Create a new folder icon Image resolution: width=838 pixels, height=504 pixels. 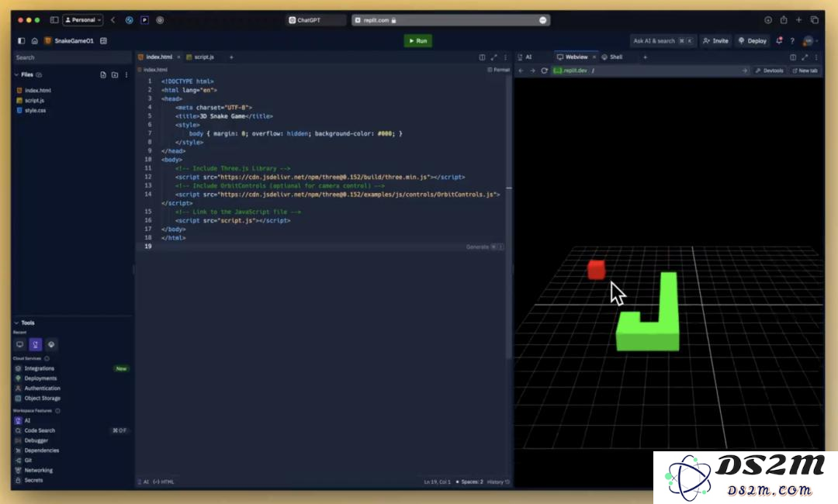point(115,74)
